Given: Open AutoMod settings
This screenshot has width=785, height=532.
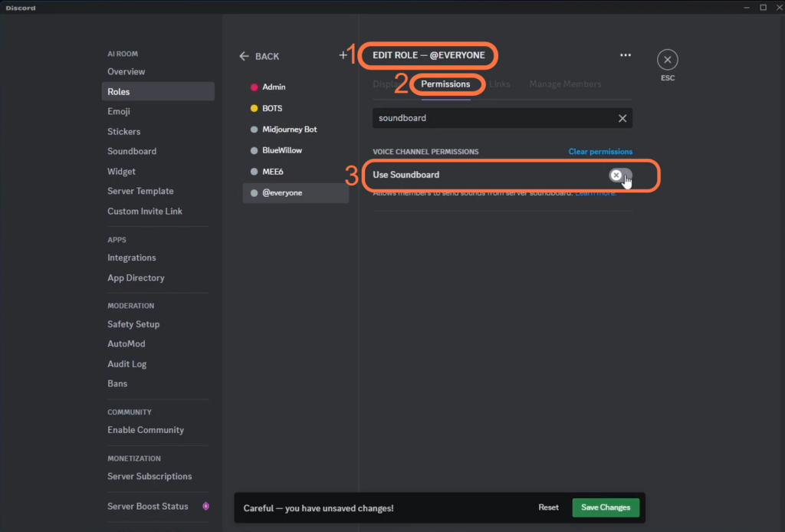Looking at the screenshot, I should [x=158, y=344].
